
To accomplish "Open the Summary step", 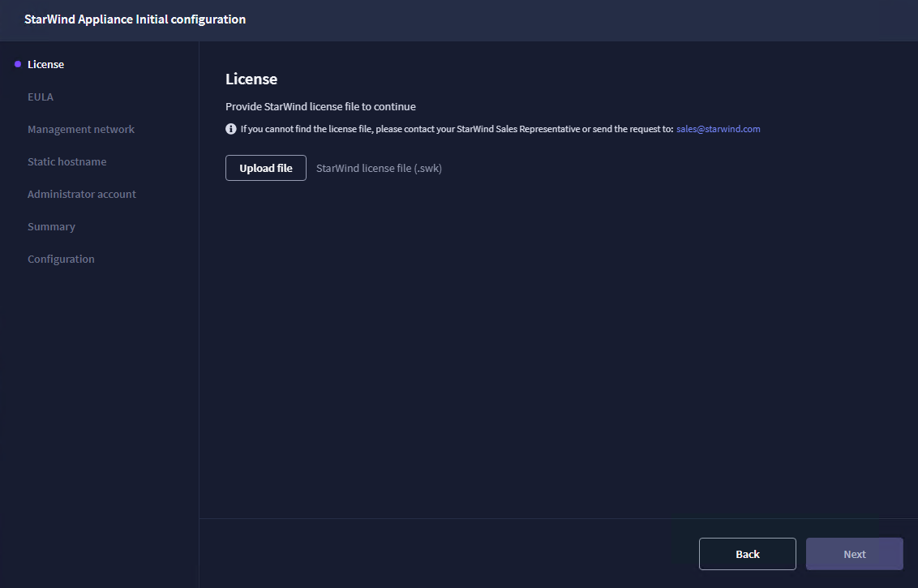I will (52, 226).
